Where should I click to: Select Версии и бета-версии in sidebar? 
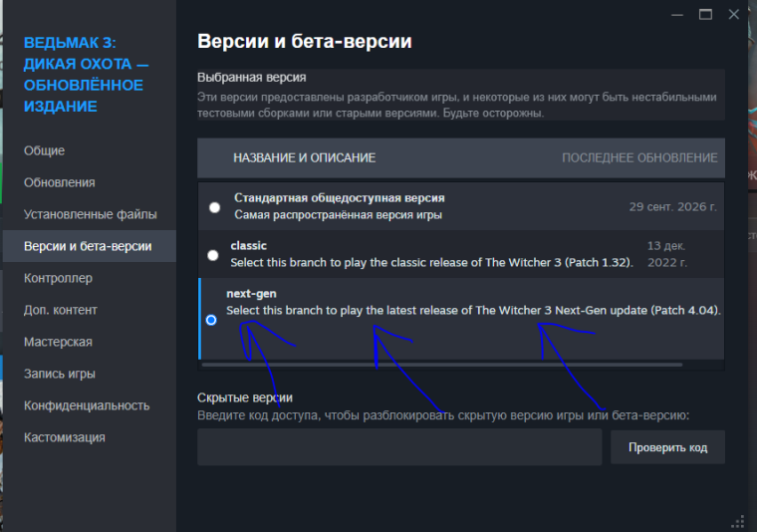pyautogui.click(x=90, y=246)
